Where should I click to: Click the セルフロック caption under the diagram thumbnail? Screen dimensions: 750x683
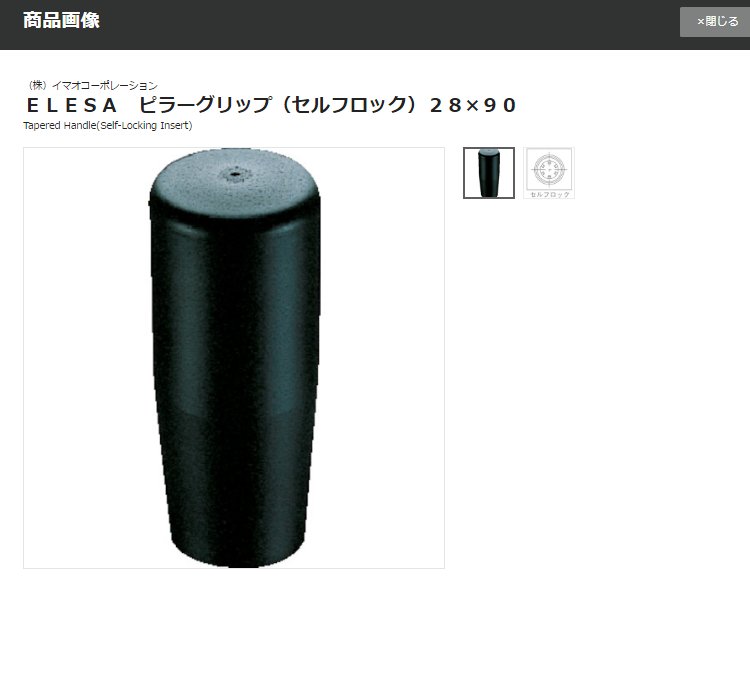pyautogui.click(x=550, y=194)
